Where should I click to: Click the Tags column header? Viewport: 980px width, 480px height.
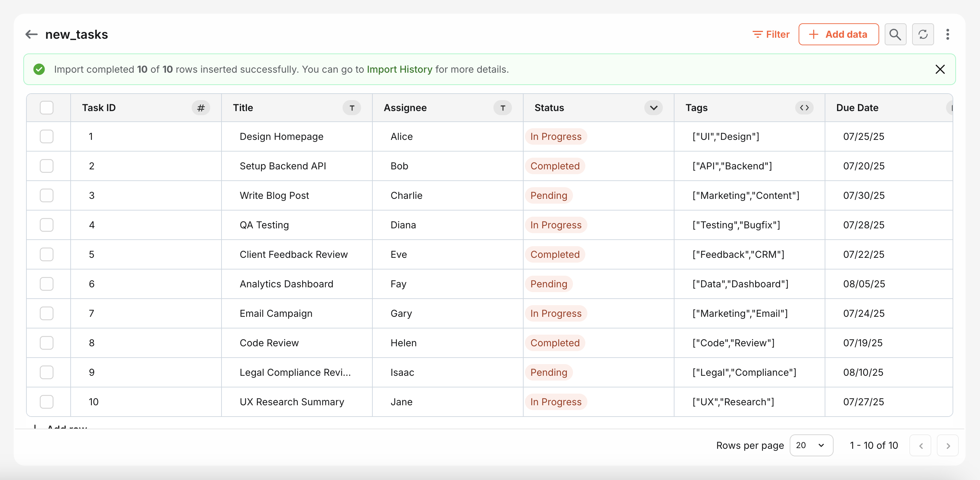750,108
